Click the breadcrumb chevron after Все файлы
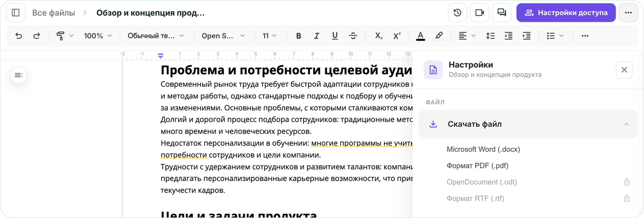The image size is (644, 218). point(85,13)
